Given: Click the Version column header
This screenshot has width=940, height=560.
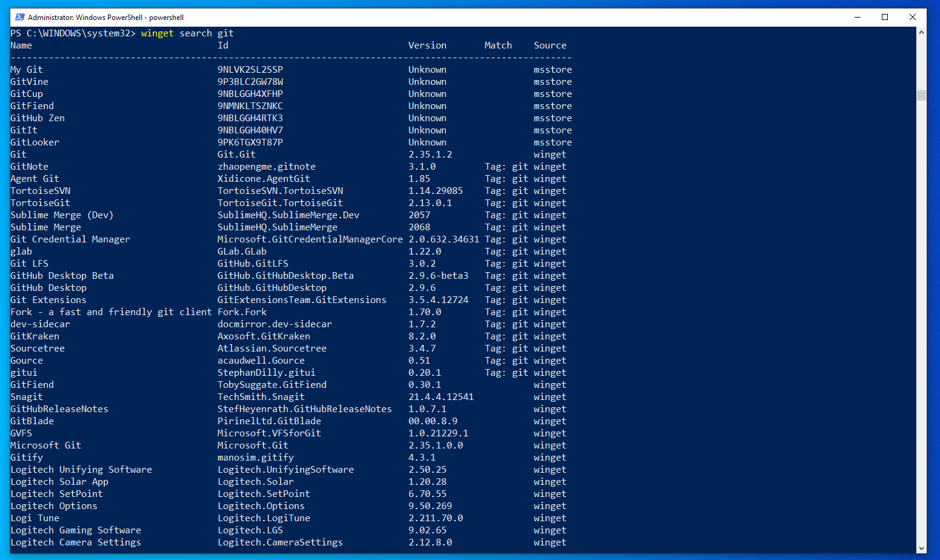Looking at the screenshot, I should 427,45.
